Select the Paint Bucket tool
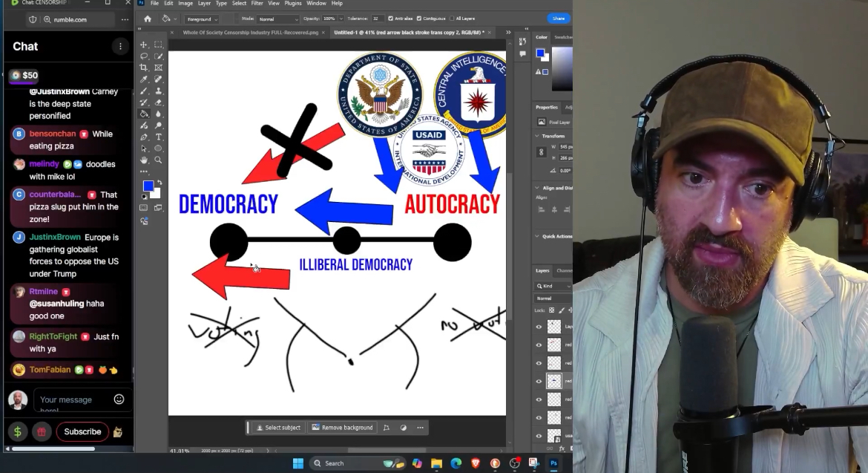868x473 pixels. pos(144,114)
